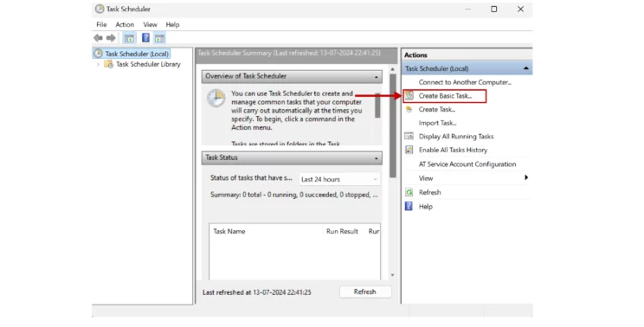The width and height of the screenshot is (644, 327).
Task: Click the Refresh button at bottom
Action: pos(365,292)
